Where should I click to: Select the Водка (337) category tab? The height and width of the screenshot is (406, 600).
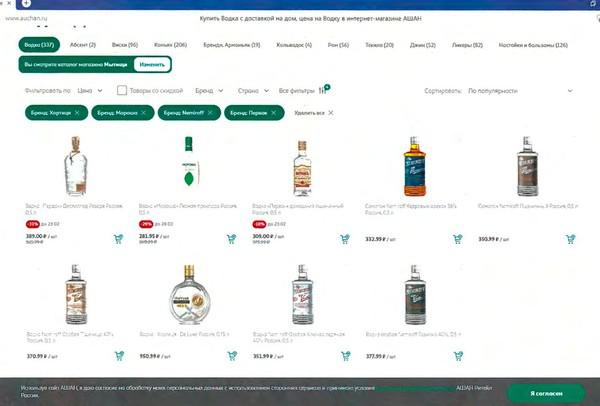tap(39, 45)
